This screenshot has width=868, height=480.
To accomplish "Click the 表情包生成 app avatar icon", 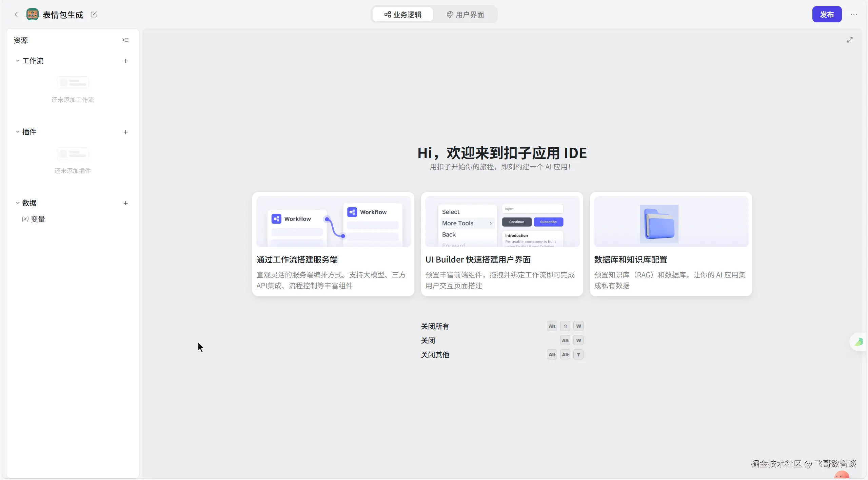I will click(x=33, y=15).
